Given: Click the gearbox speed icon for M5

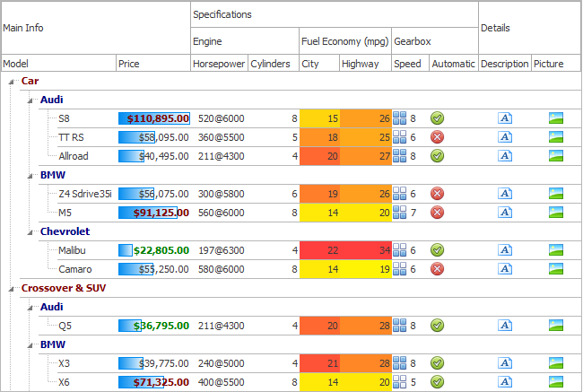Looking at the screenshot, I should 400,213.
